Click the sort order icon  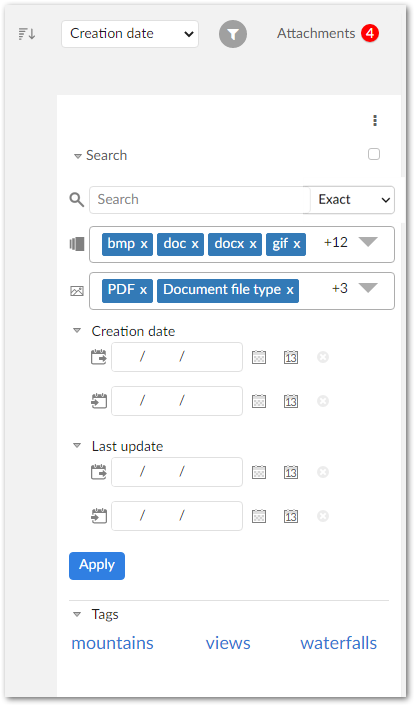click(x=27, y=34)
